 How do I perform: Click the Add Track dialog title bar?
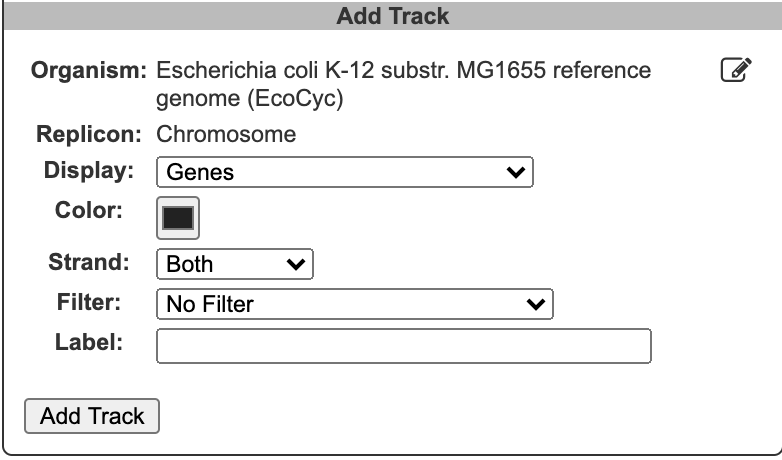(x=392, y=16)
